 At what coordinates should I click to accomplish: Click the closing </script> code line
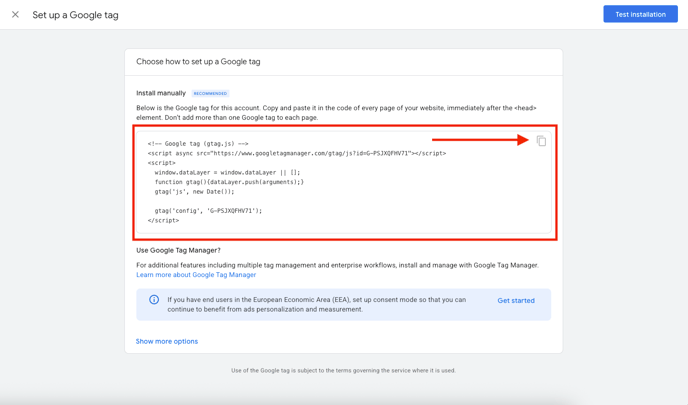point(163,220)
